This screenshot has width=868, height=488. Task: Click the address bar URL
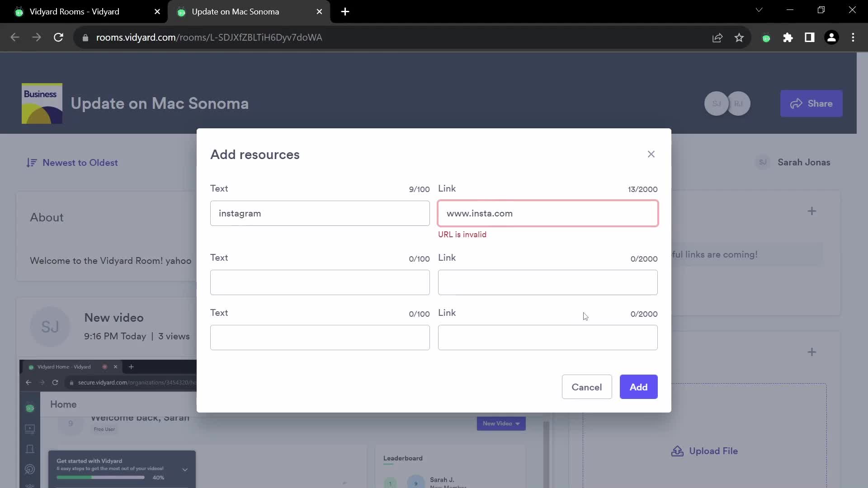tap(209, 38)
